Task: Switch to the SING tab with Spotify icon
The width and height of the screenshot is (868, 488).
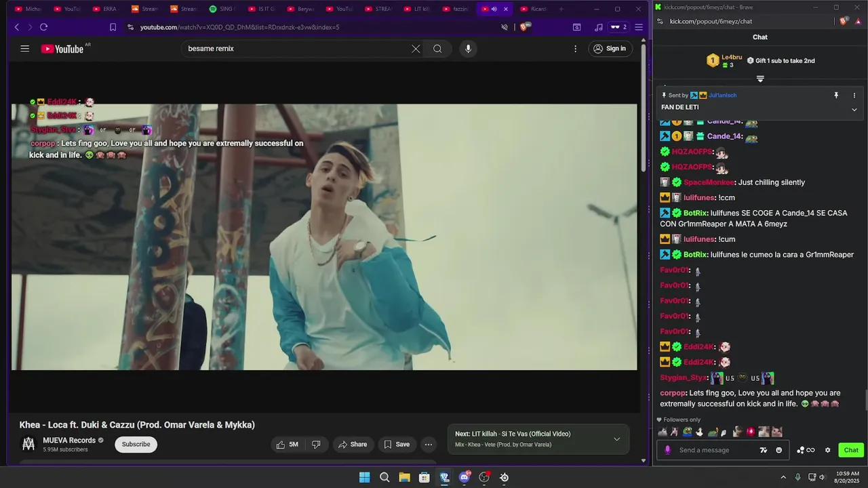Action: 222,9
